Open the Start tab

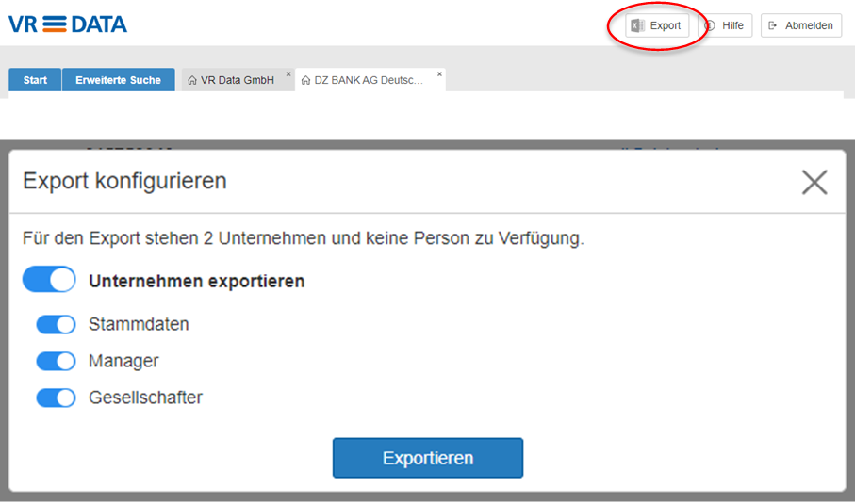tap(35, 80)
